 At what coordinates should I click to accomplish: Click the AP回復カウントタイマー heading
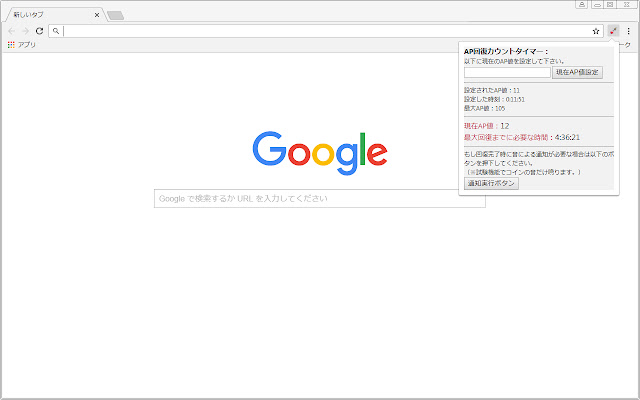(x=506, y=52)
